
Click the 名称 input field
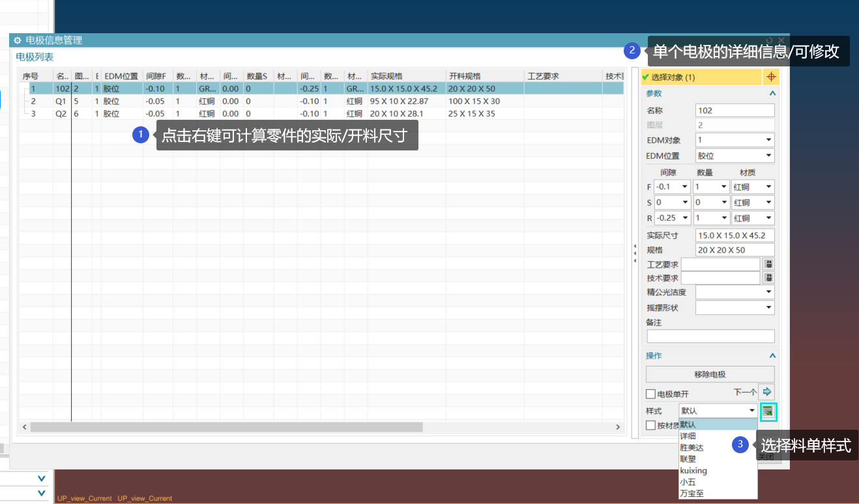click(x=735, y=110)
